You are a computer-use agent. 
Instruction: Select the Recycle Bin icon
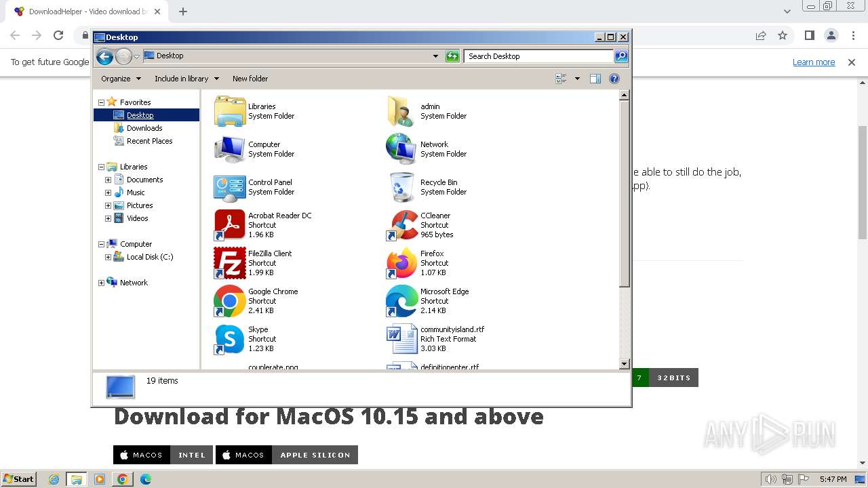(x=401, y=187)
